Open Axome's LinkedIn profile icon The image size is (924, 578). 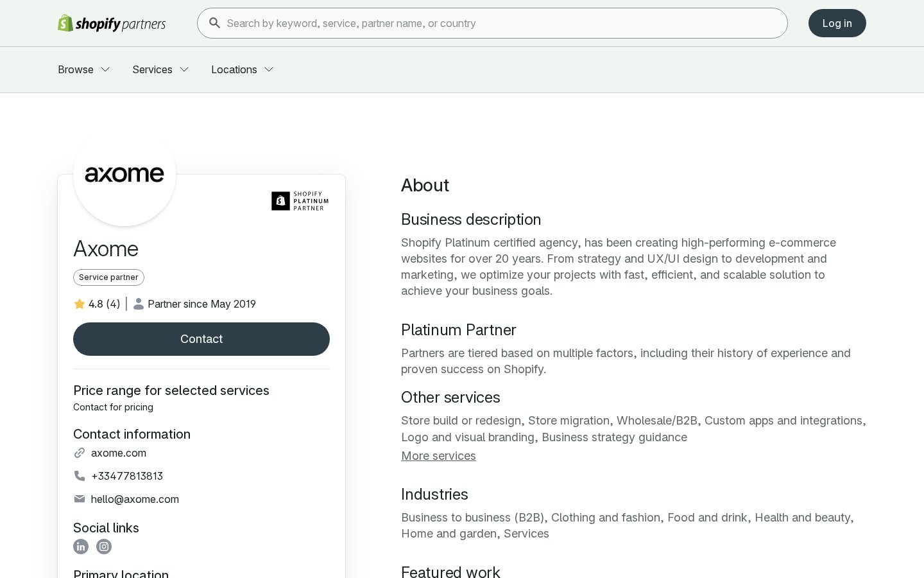81,547
